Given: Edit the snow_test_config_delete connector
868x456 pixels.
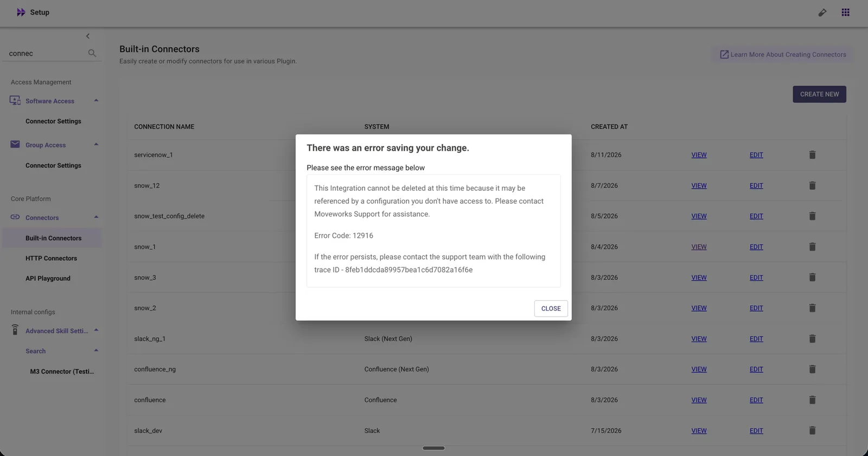Looking at the screenshot, I should pos(756,216).
